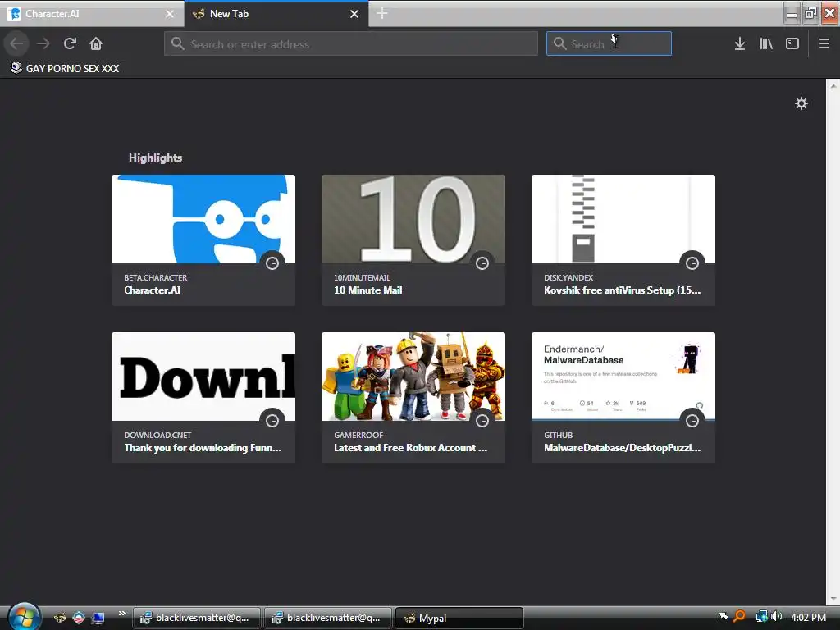The width and height of the screenshot is (840, 630).
Task: Open the Library bookshelf icon
Action: click(x=766, y=43)
